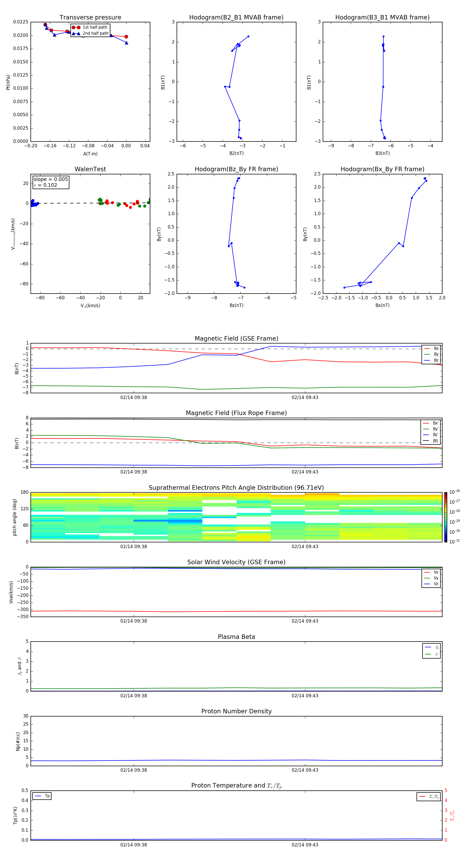473x868 pixels.
Task: Click the 'Magnetic Field (GSE Frame)' title
Action: coord(236,339)
